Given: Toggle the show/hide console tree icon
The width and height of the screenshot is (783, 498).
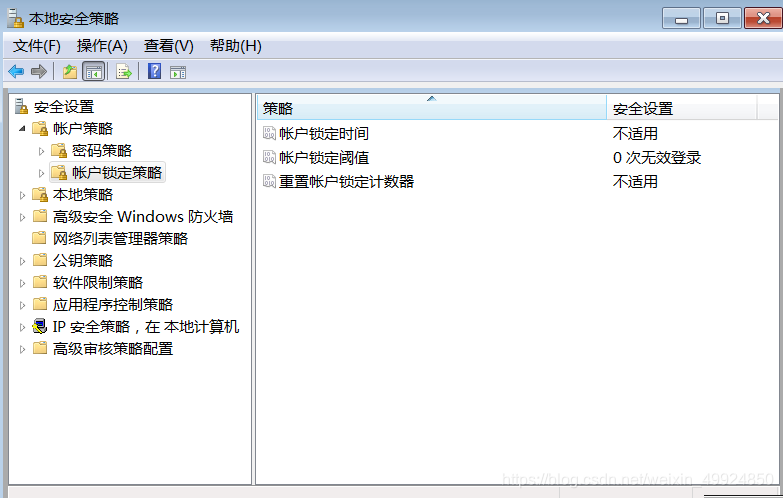Looking at the screenshot, I should (93, 71).
